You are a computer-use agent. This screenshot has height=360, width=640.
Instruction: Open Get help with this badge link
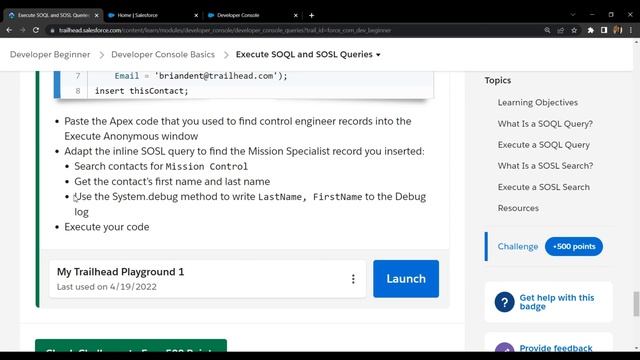(557, 302)
